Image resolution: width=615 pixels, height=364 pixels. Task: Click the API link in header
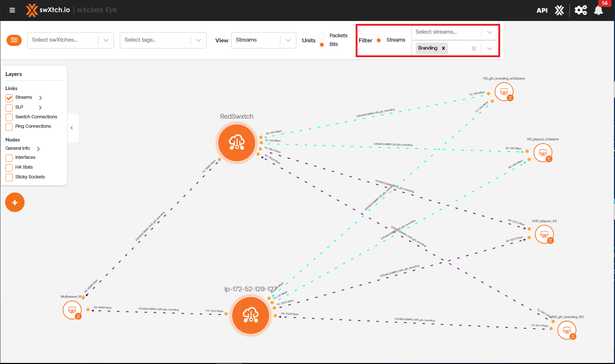(542, 10)
